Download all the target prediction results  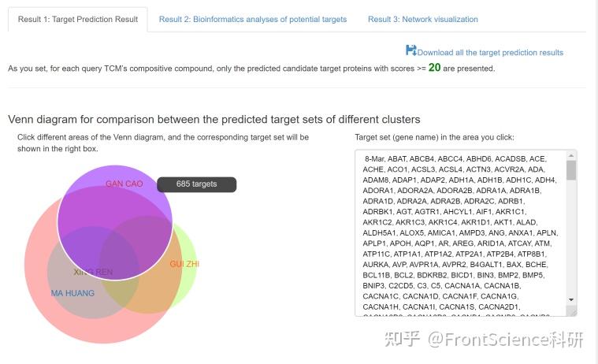coord(490,53)
